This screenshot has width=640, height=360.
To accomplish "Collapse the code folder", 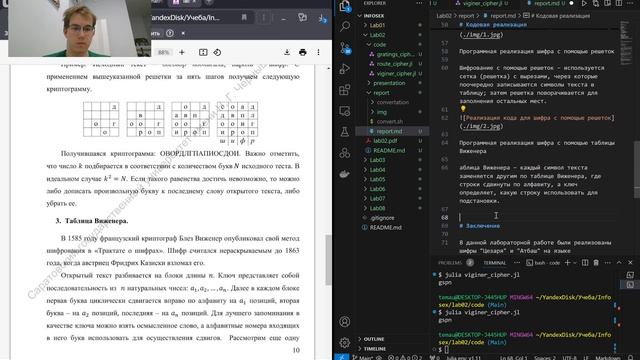I will point(379,44).
